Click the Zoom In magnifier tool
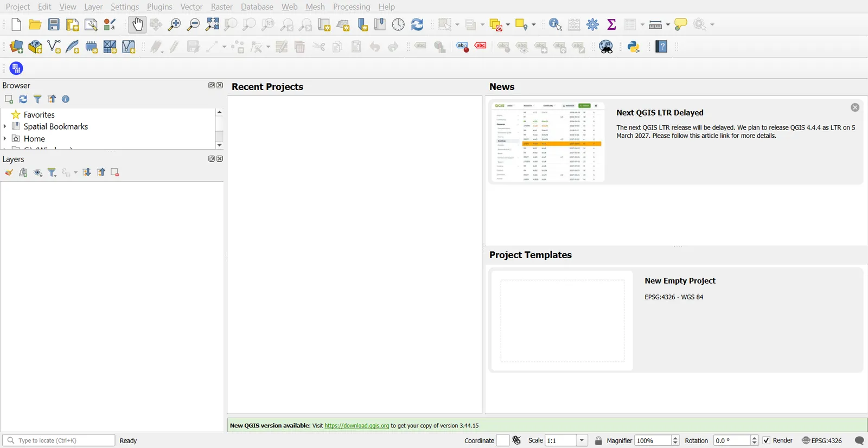Viewport: 868px width, 448px height. (174, 24)
